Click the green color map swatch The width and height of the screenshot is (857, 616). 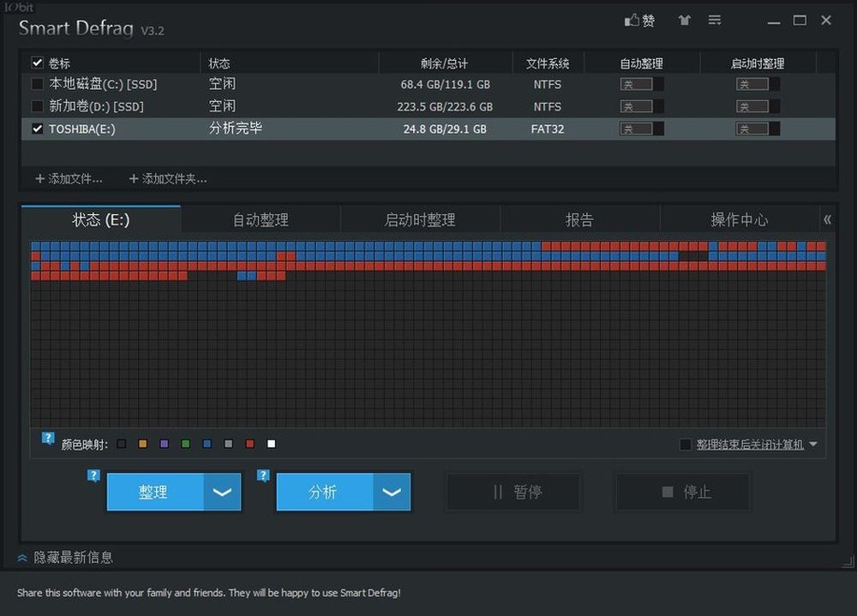(185, 444)
